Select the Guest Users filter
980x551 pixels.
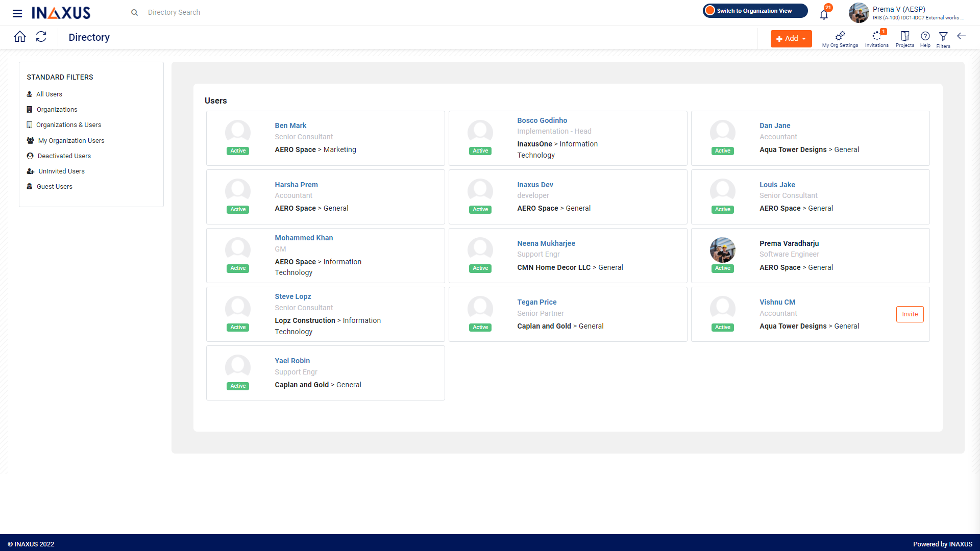click(54, 187)
